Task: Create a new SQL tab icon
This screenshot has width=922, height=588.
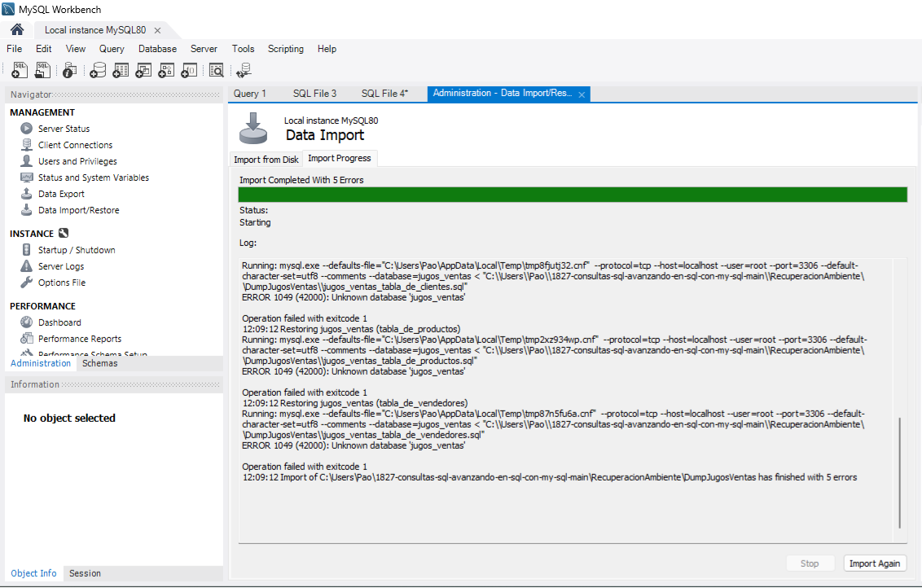Action: (x=20, y=71)
